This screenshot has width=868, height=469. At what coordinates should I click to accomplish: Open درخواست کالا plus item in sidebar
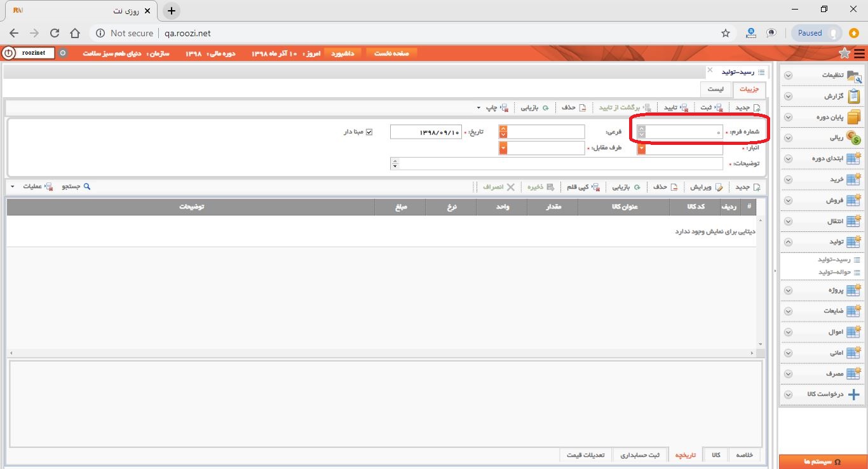tap(822, 394)
